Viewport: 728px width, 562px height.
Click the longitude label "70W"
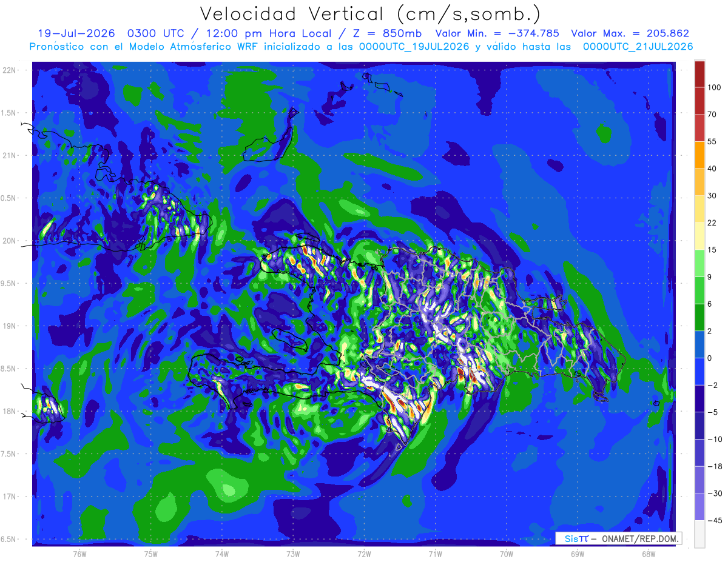click(x=506, y=554)
